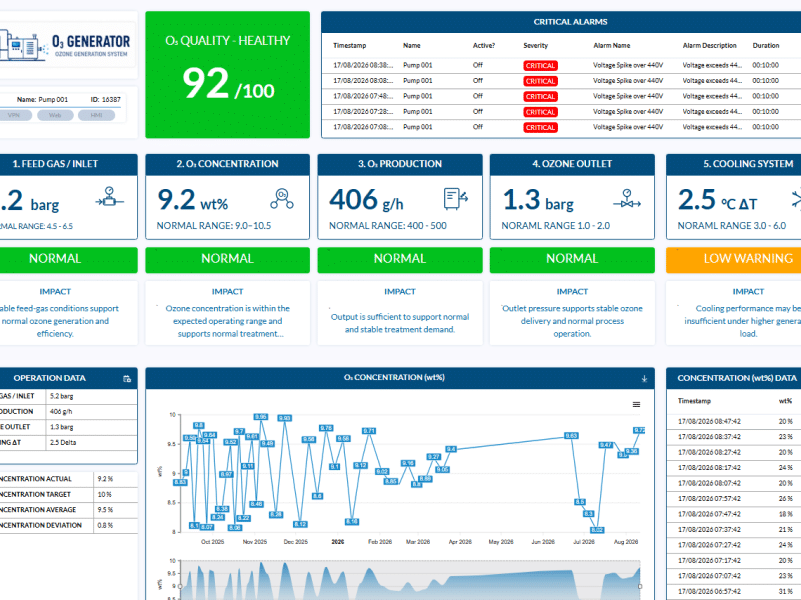This screenshot has width=801, height=600.
Task: Click the 9.2 wt% concentration value
Action: [x=193, y=200]
